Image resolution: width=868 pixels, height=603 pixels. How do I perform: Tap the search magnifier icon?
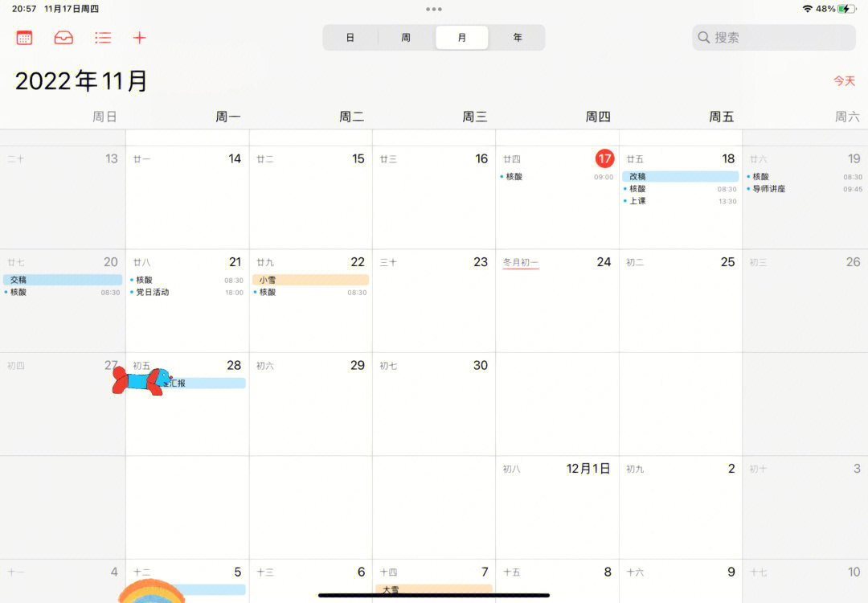(704, 38)
